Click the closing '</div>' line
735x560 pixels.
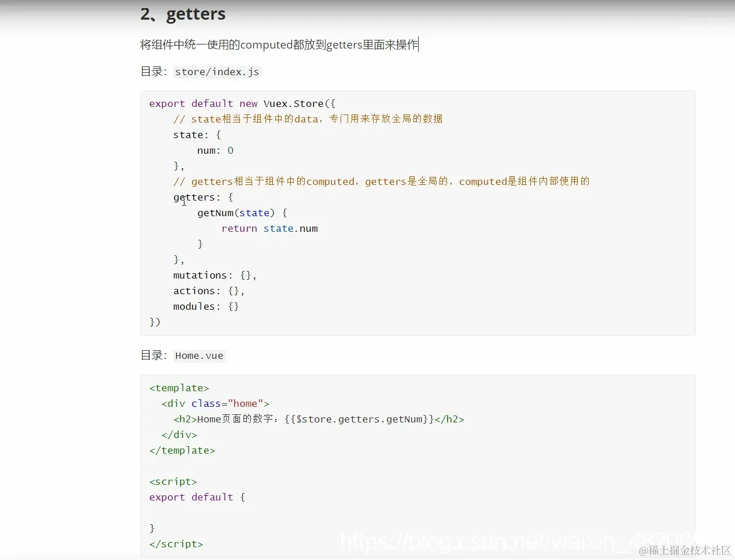pos(179,435)
